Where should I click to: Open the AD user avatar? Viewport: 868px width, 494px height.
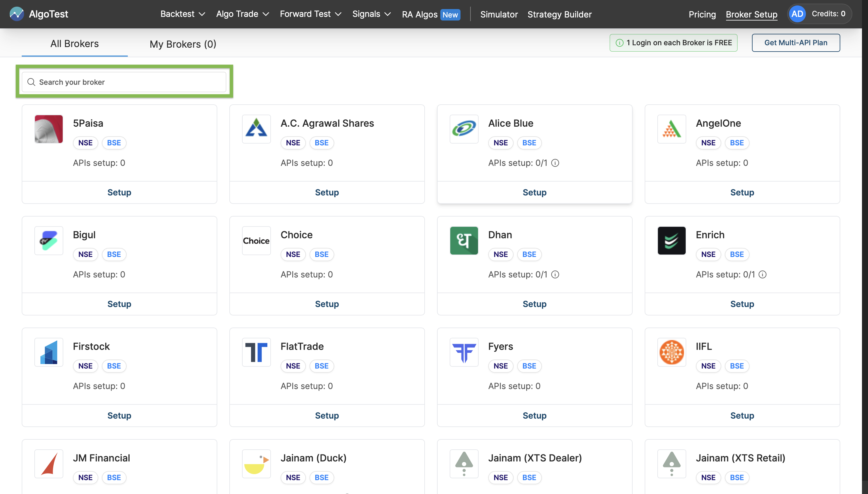pyautogui.click(x=797, y=14)
